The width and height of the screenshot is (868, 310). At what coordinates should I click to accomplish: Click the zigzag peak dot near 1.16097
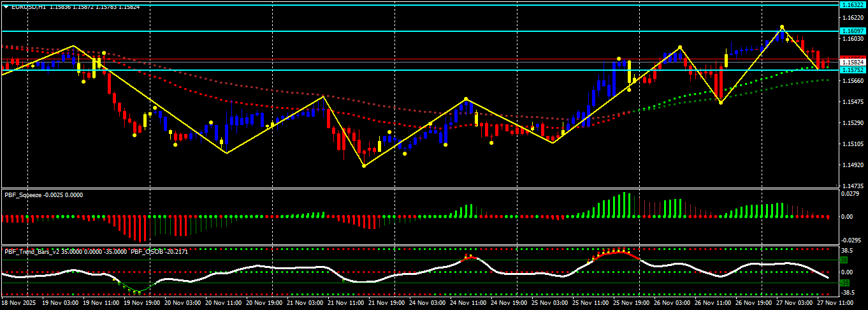coord(782,27)
